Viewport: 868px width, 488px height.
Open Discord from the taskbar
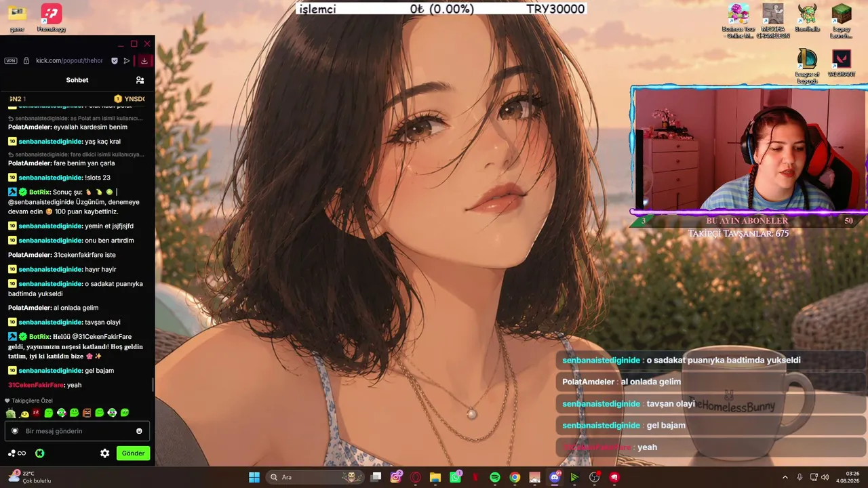tap(555, 477)
